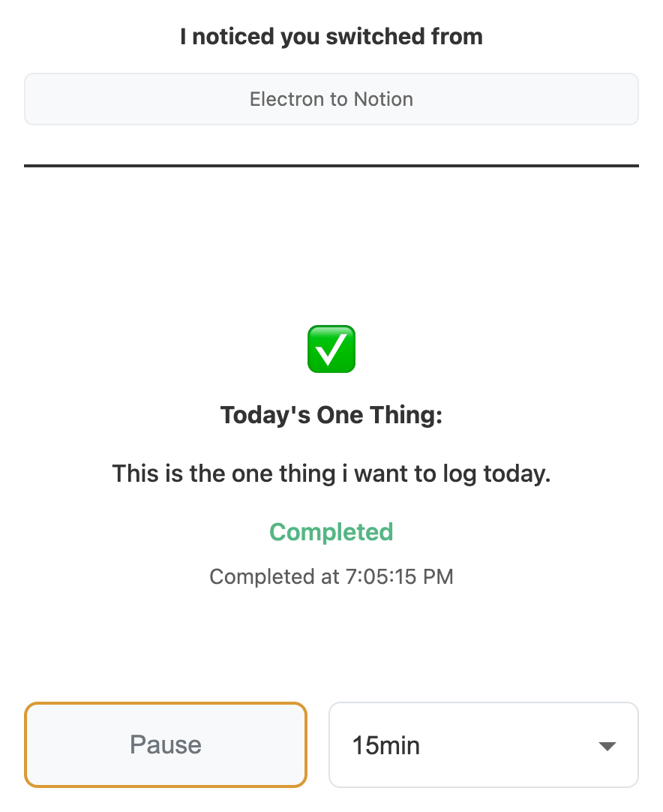Click the "Electron to Notion" field

point(331,99)
